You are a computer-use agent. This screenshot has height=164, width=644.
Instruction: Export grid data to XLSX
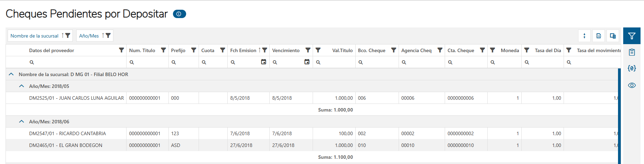(599, 36)
